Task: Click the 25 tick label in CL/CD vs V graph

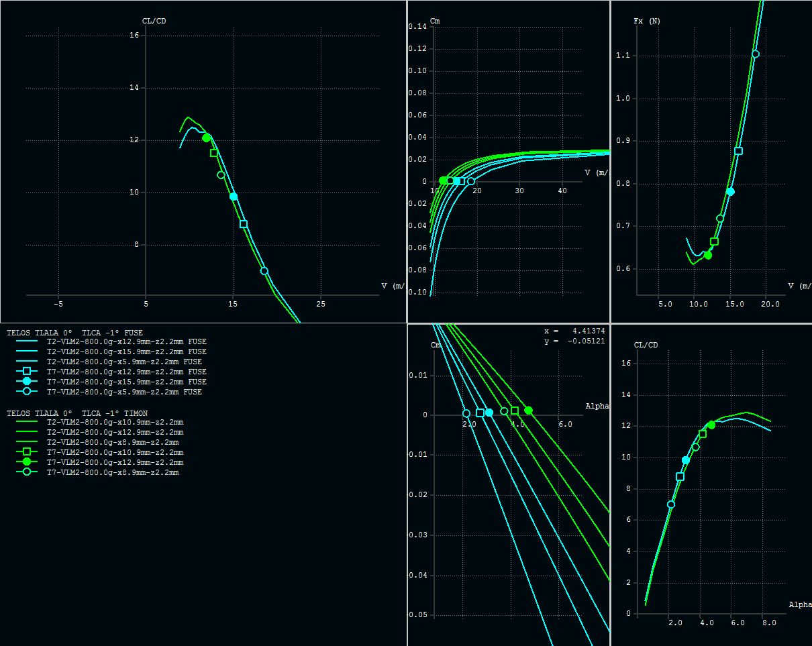Action: coord(321,305)
